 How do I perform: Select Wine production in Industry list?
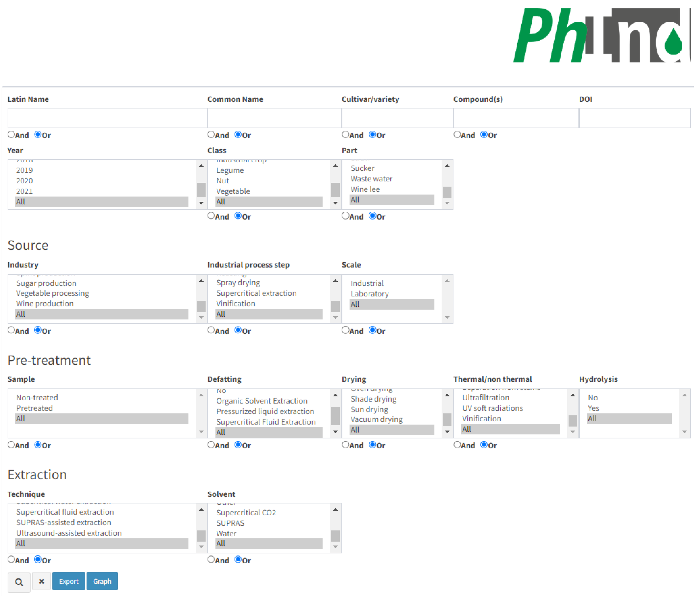[x=45, y=304]
